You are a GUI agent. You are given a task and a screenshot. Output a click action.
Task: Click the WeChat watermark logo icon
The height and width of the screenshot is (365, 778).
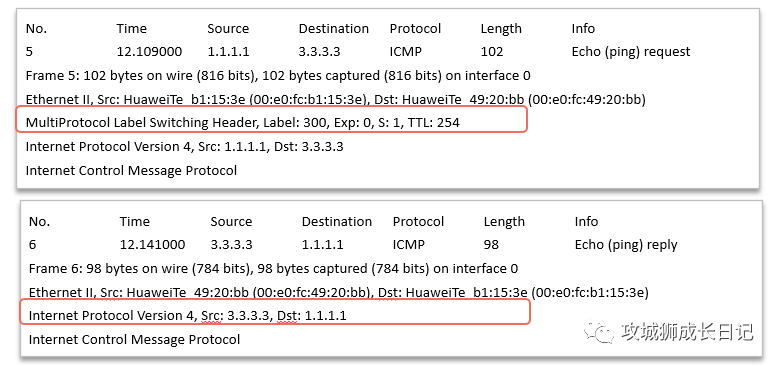[x=600, y=331]
